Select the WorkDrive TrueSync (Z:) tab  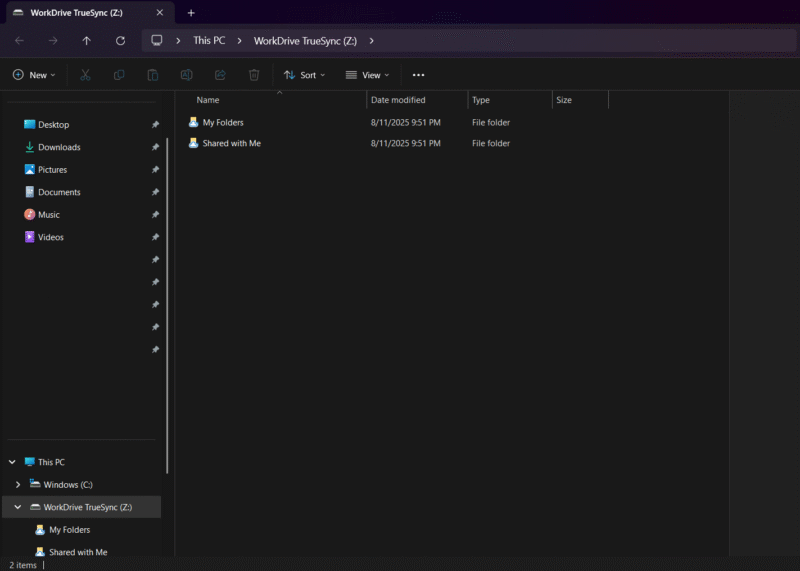[x=90, y=13]
